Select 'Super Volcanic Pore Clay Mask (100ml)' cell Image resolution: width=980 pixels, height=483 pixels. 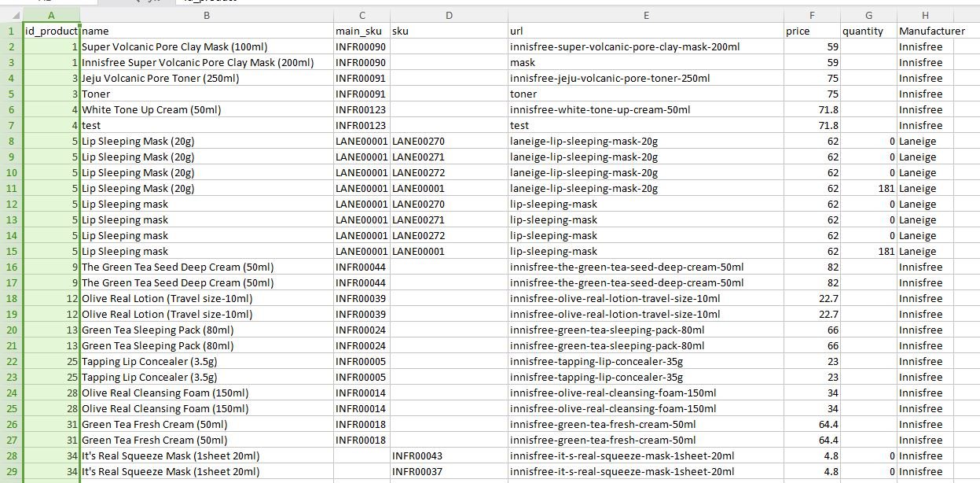pyautogui.click(x=207, y=46)
